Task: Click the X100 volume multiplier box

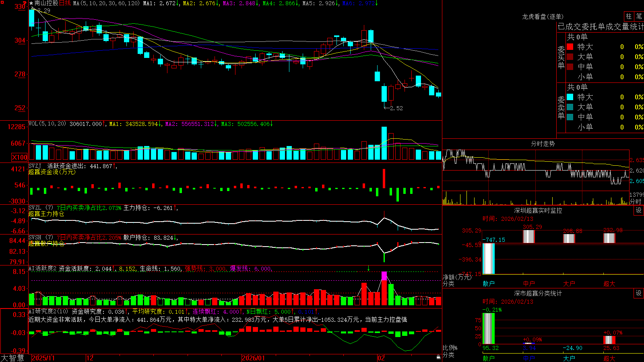Action: 19,157
